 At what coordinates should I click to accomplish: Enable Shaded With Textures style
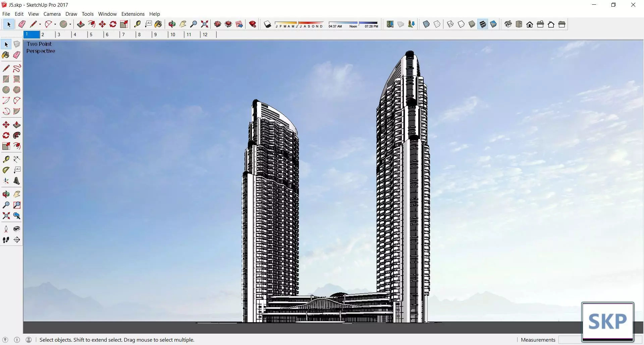(x=483, y=24)
